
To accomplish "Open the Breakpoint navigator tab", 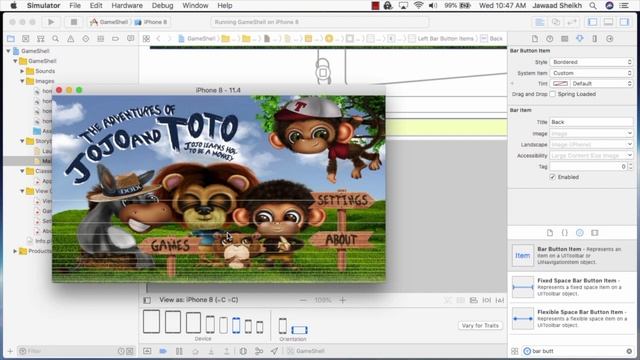I will tap(116, 39).
